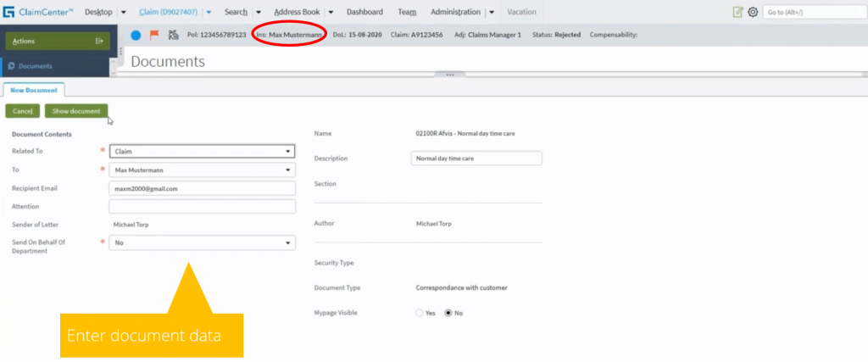Click the panel splitter handle with dots
The width and height of the screenshot is (868, 362).
point(449,75)
